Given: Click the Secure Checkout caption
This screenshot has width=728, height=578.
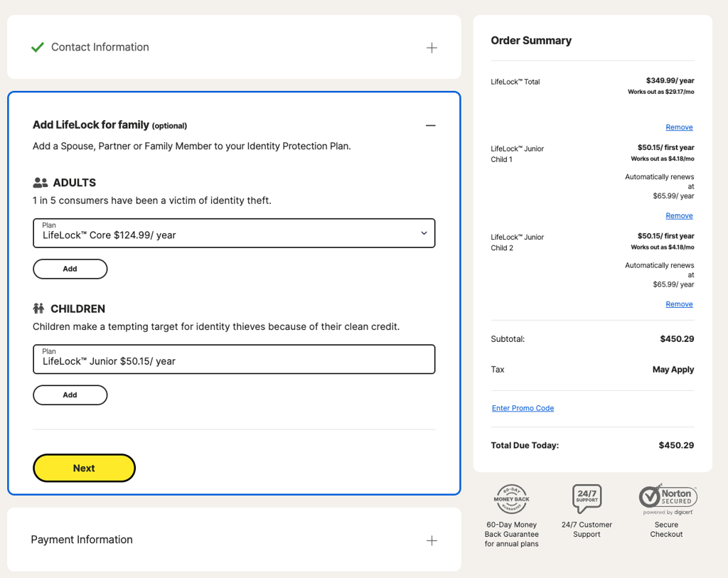Looking at the screenshot, I should tap(666, 529).
